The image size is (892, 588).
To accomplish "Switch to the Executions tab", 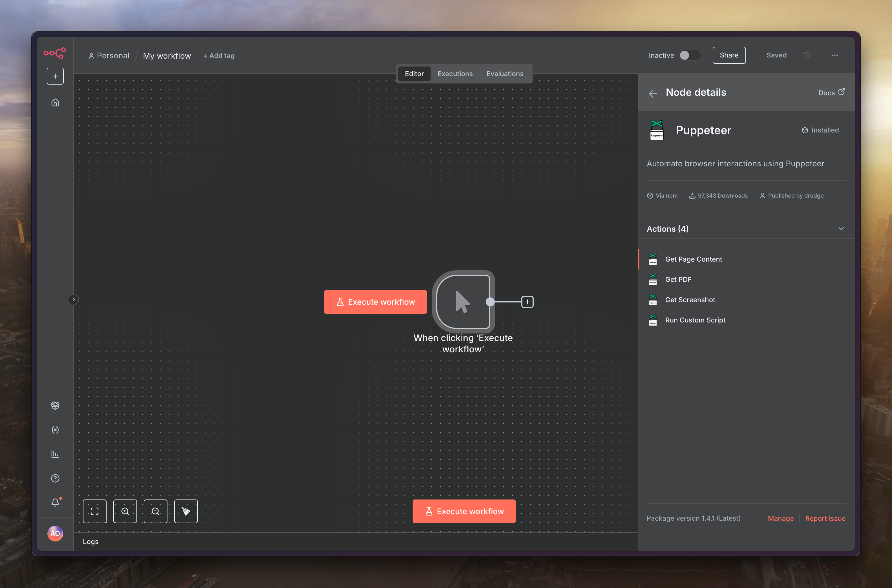I will click(455, 74).
